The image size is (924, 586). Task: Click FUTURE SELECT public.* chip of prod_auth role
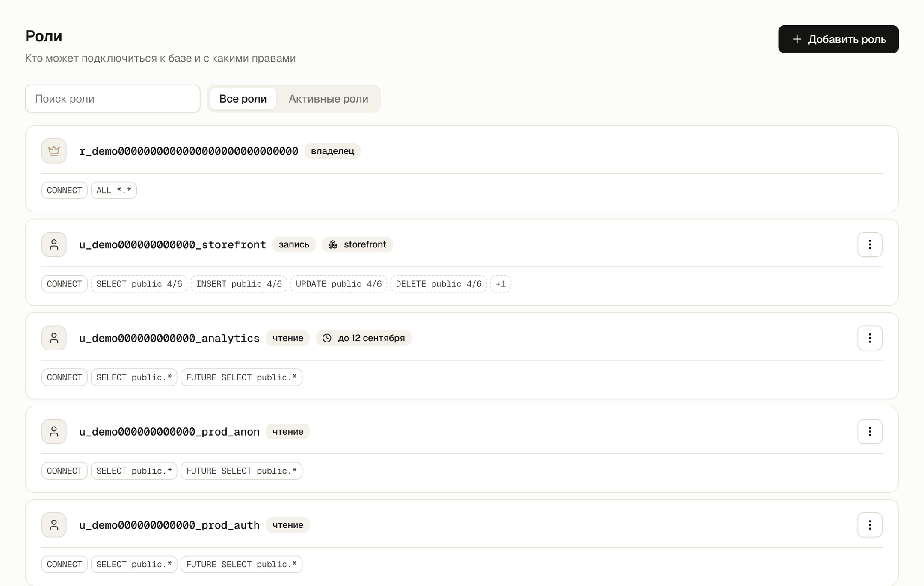241,564
